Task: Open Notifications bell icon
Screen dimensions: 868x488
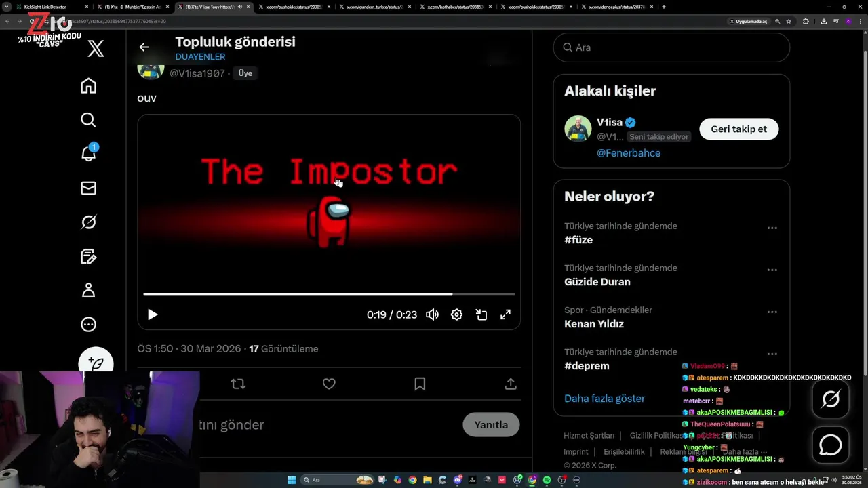Action: [88, 153]
